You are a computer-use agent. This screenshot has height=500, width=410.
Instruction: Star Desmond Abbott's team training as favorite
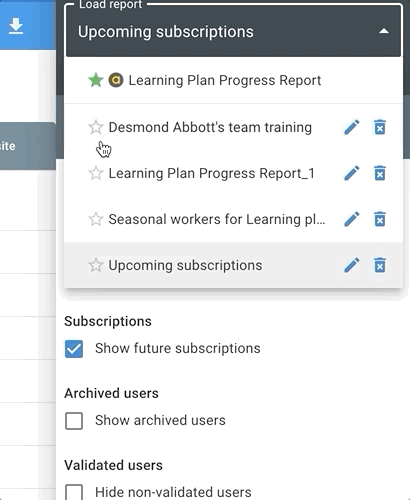pyautogui.click(x=96, y=127)
